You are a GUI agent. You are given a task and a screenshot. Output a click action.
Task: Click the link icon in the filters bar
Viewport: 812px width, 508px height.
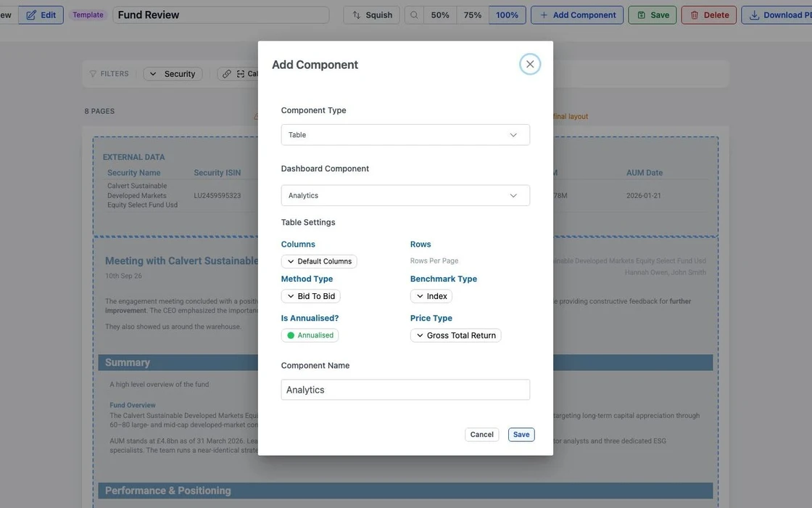tap(226, 73)
